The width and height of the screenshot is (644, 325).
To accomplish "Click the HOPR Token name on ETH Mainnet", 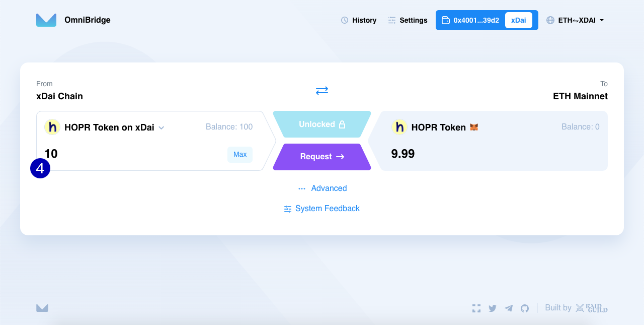I will (439, 127).
